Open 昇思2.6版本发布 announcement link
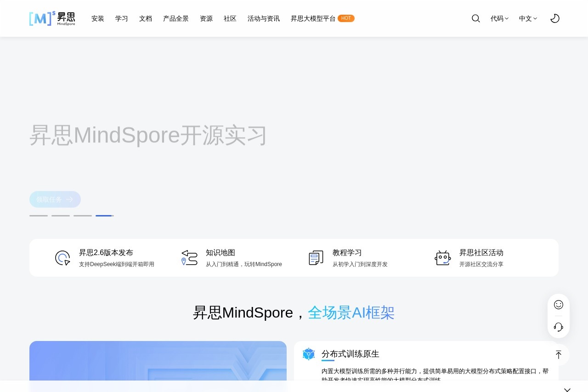588x392 pixels. (106, 252)
